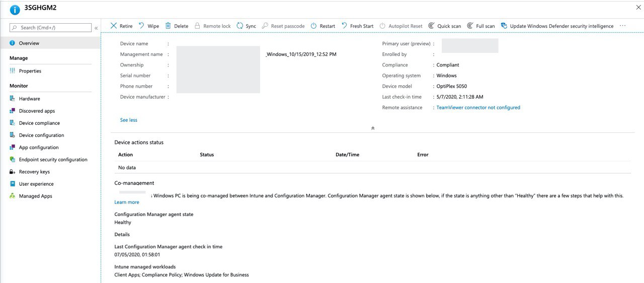Click the search magnifier icon
644x283 pixels.
coord(15,28)
